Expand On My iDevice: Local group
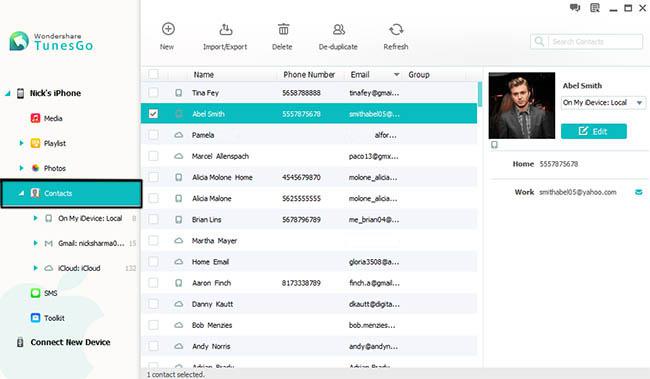650x379 pixels. pos(35,218)
